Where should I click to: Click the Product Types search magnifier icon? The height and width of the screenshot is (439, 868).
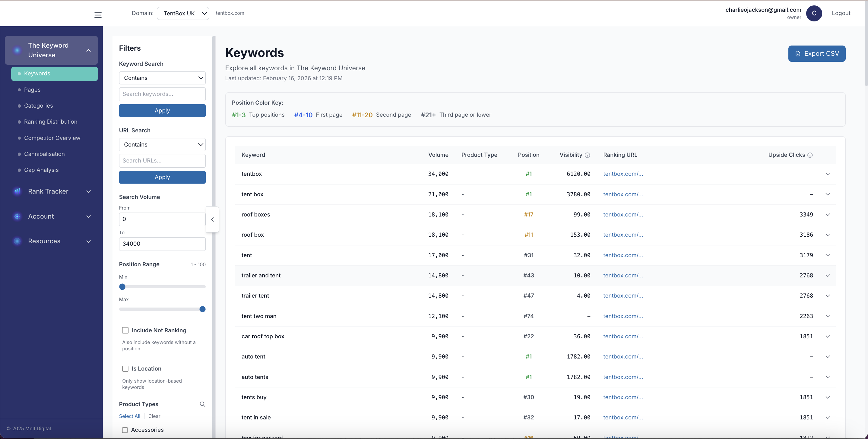(202, 404)
